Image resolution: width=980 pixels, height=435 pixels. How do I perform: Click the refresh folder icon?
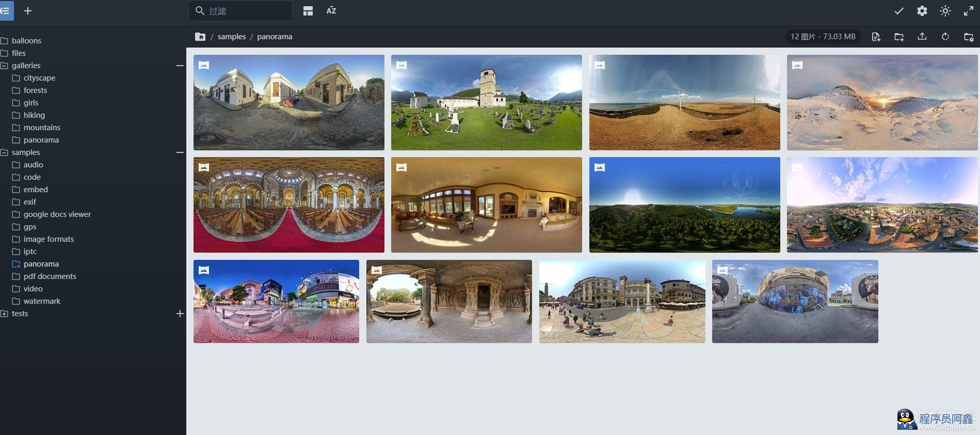(x=945, y=37)
